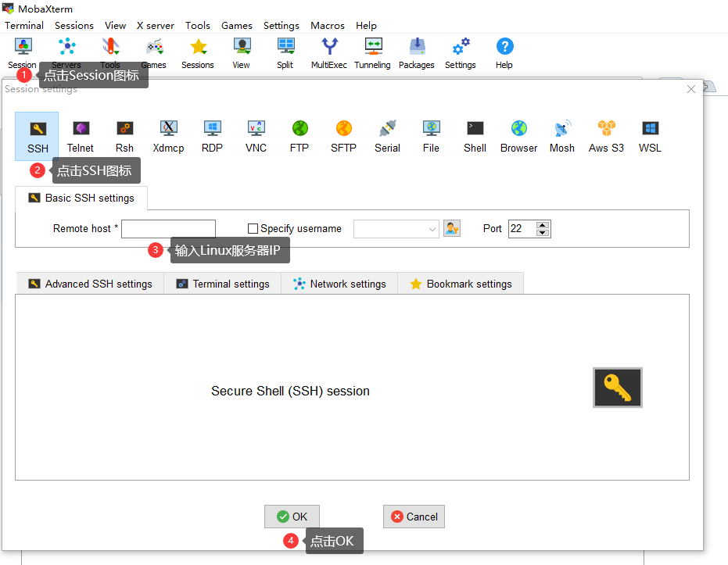The image size is (728, 565).
Task: Select the RDP session type
Action: pyautogui.click(x=212, y=137)
